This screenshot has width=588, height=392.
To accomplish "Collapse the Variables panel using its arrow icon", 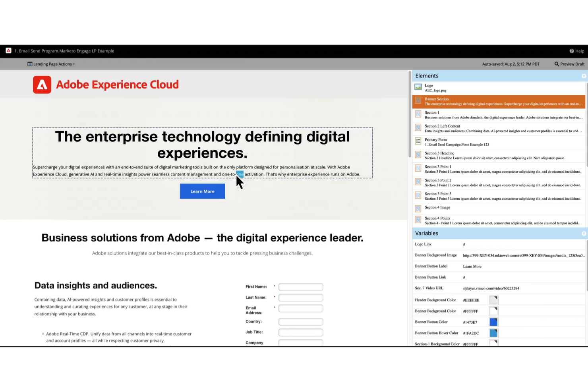I will pyautogui.click(x=584, y=234).
